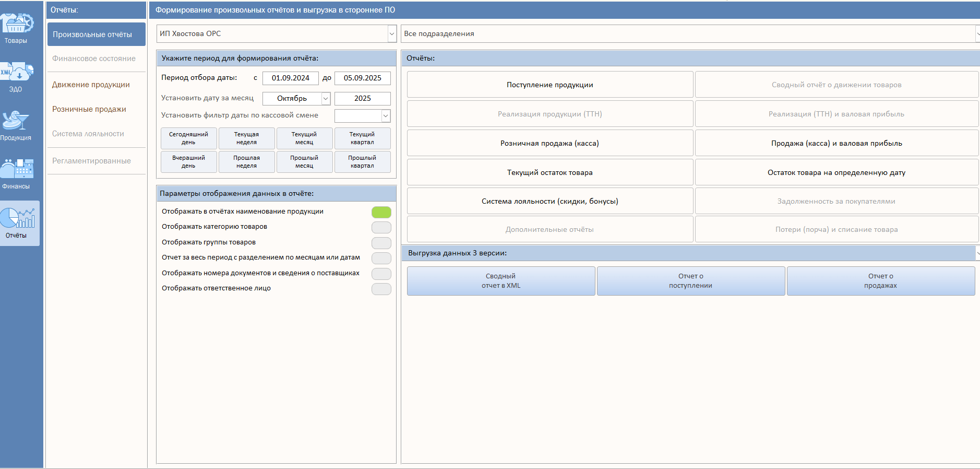Set period to Прошлый месяц
Screen dimensions: 980x469
(304, 162)
